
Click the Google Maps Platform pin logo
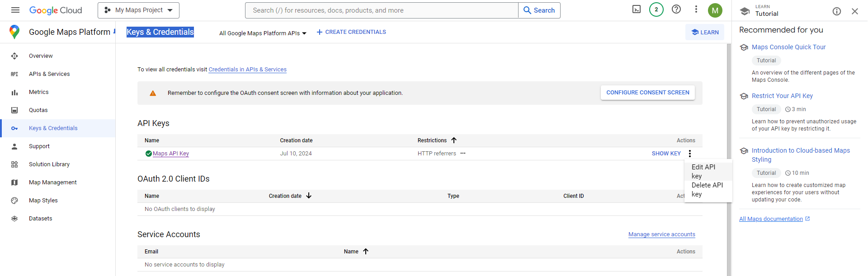point(14,32)
